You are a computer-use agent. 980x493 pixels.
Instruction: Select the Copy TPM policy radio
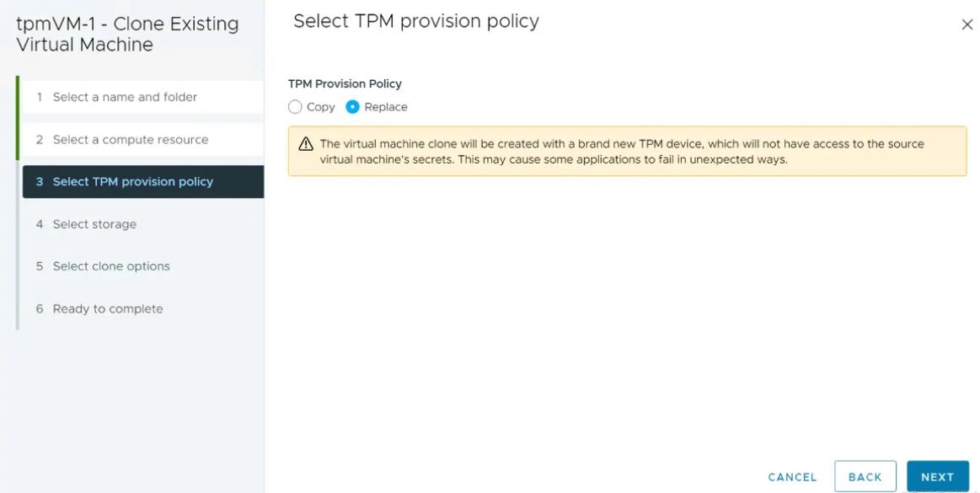tap(295, 107)
